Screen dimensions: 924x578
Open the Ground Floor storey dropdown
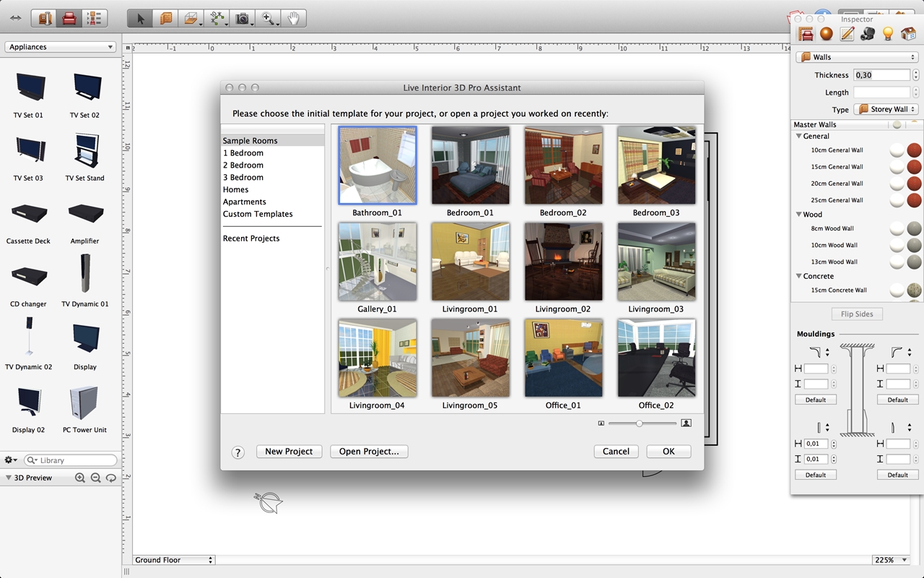coord(174,560)
